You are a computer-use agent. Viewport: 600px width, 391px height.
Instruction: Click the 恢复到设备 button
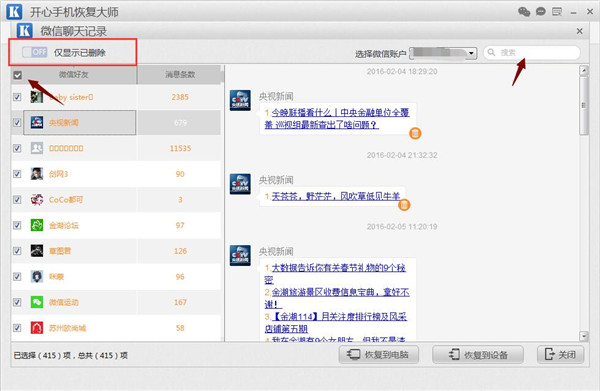pos(478,355)
